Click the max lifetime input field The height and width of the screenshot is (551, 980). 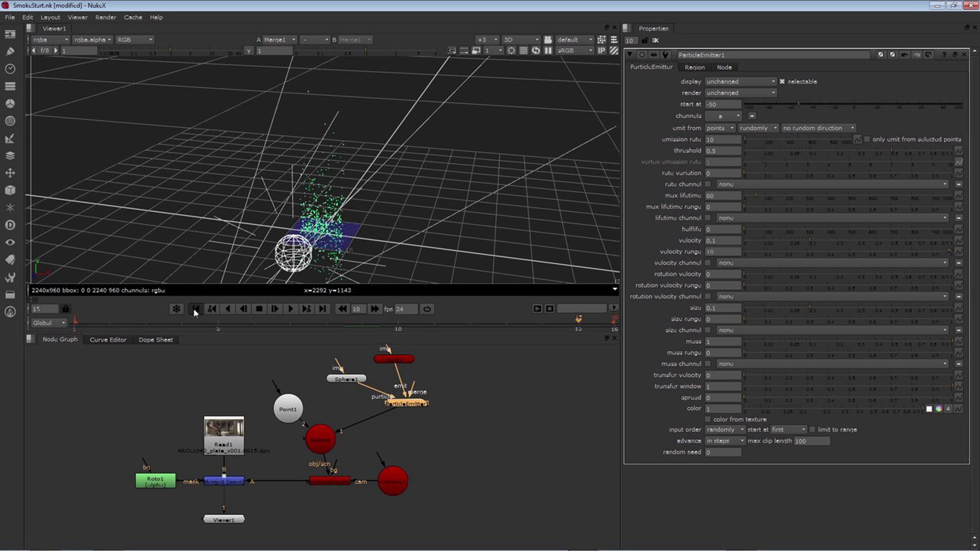click(x=723, y=196)
